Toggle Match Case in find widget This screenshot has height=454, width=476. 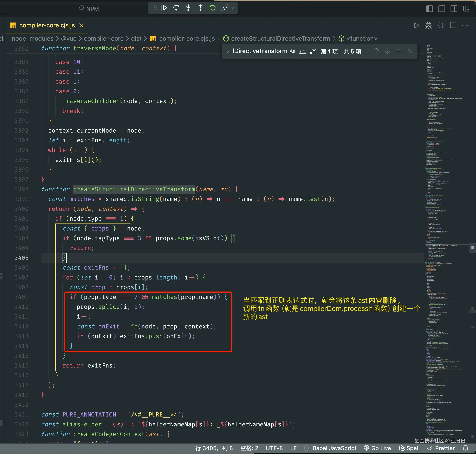pos(292,51)
